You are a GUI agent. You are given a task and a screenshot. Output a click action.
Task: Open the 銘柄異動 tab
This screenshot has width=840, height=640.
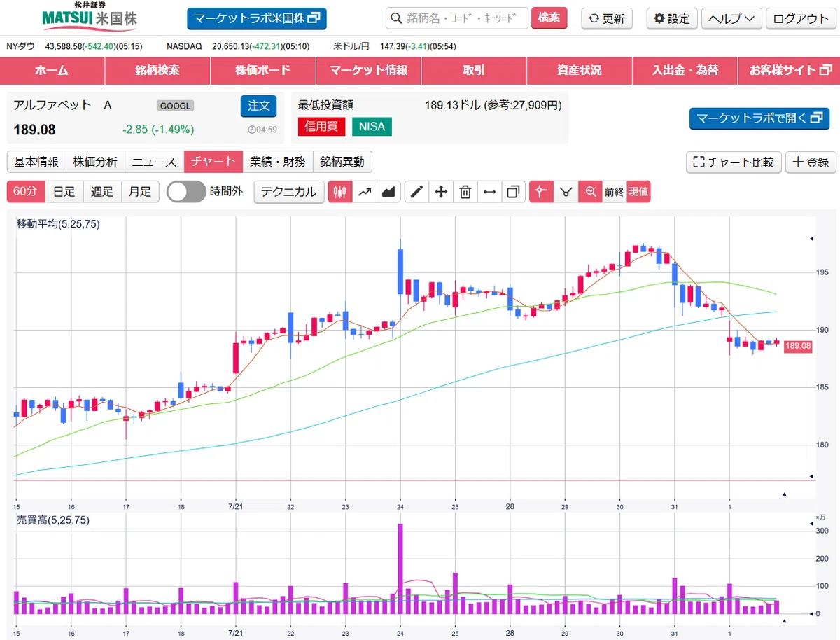pyautogui.click(x=342, y=162)
